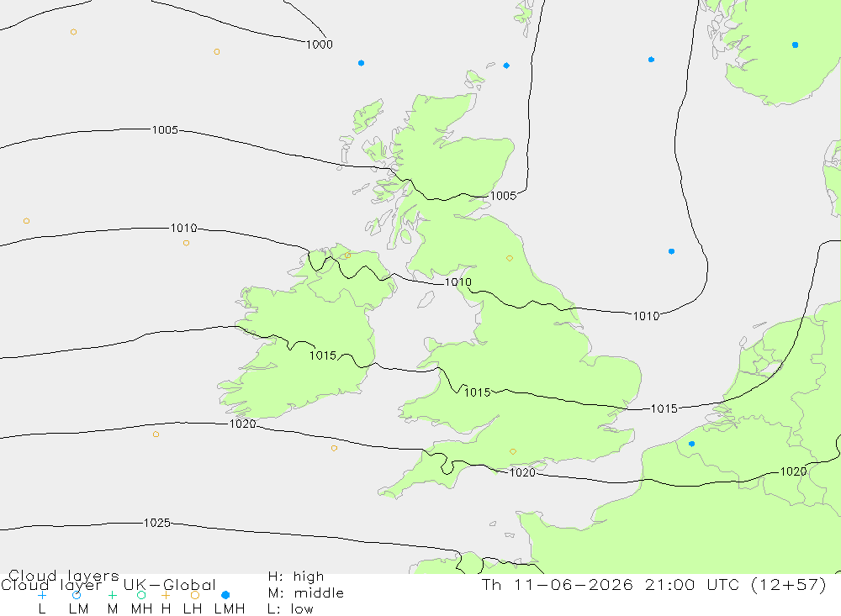
Task: Click the 'LH' legend label
Action: pyautogui.click(x=193, y=609)
